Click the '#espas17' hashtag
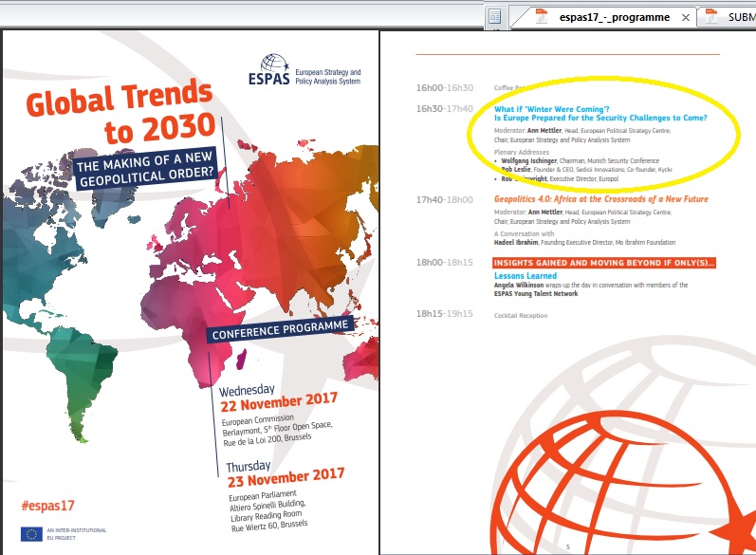The height and width of the screenshot is (555, 756). point(47,506)
